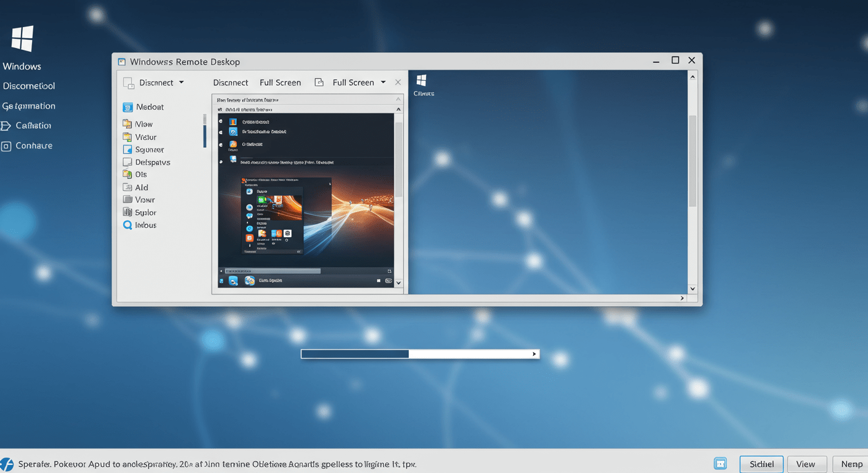This screenshot has width=868, height=473.
Task: Collapse the second preview header chevron
Action: click(398, 109)
